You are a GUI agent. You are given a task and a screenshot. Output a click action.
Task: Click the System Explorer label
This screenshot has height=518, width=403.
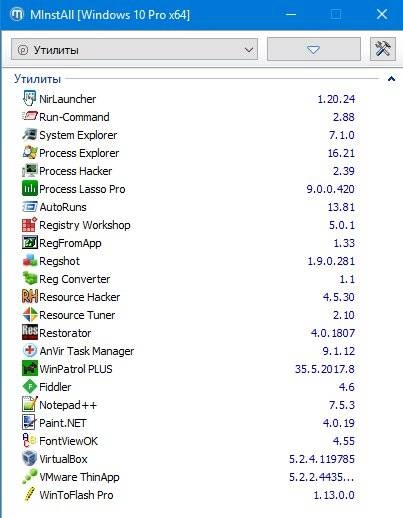pyautogui.click(x=78, y=135)
